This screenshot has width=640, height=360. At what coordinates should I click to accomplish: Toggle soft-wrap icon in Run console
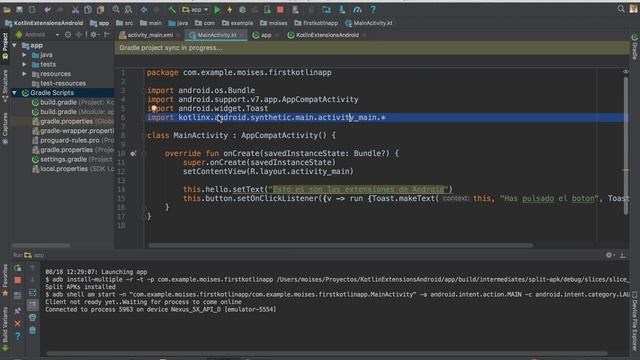(x=33, y=293)
